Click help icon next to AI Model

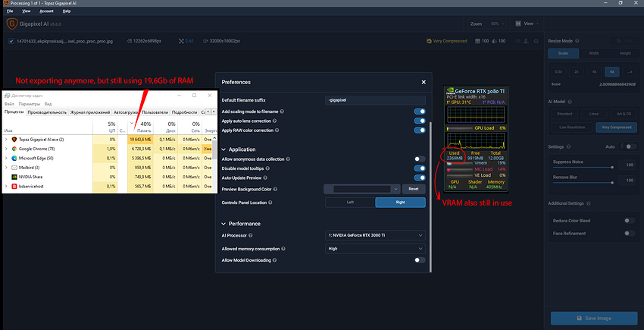click(571, 101)
